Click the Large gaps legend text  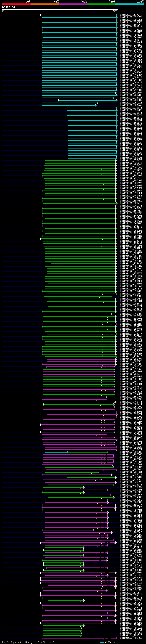(x=28, y=642)
